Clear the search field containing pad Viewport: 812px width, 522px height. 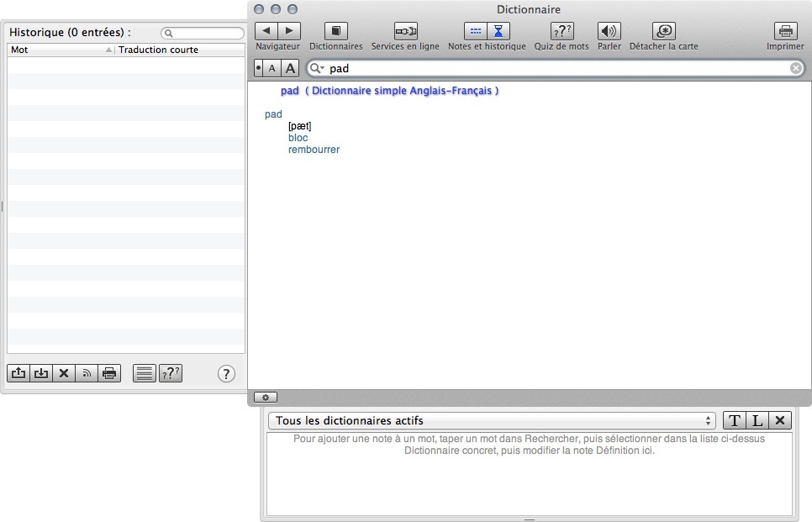coord(796,68)
